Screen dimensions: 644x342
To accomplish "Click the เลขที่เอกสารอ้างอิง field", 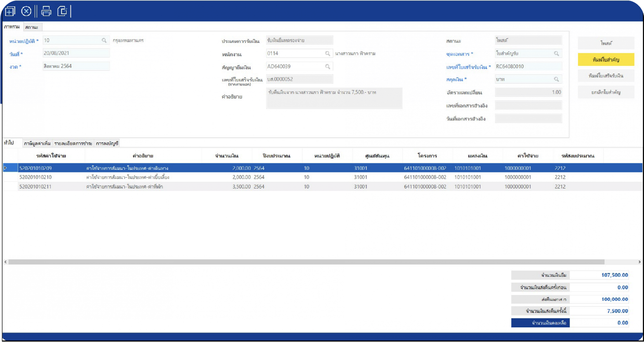I will (528, 105).
